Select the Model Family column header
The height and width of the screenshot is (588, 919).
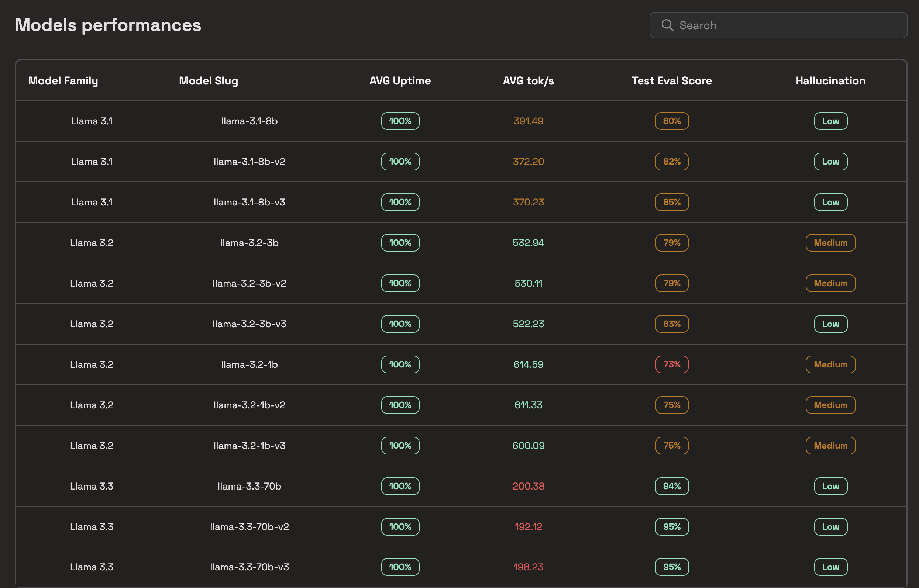coord(63,80)
